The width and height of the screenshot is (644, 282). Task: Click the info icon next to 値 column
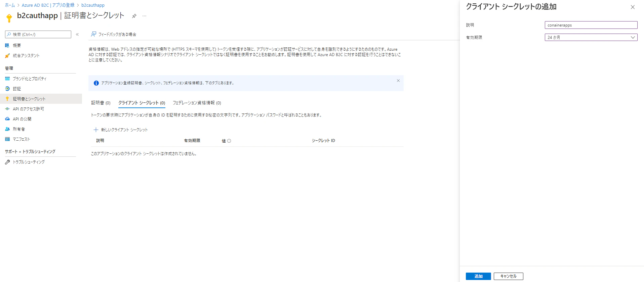[229, 141]
